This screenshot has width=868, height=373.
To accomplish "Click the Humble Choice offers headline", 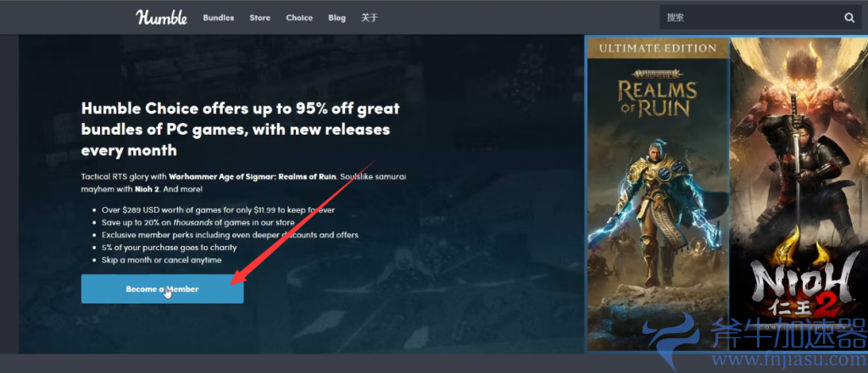I will pyautogui.click(x=240, y=129).
